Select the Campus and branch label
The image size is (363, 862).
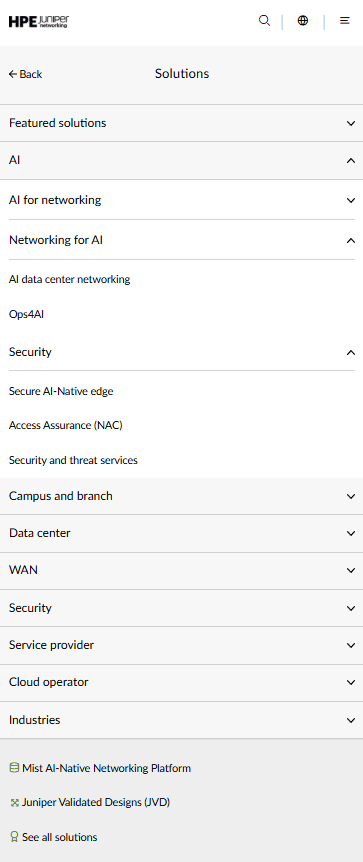(x=60, y=496)
